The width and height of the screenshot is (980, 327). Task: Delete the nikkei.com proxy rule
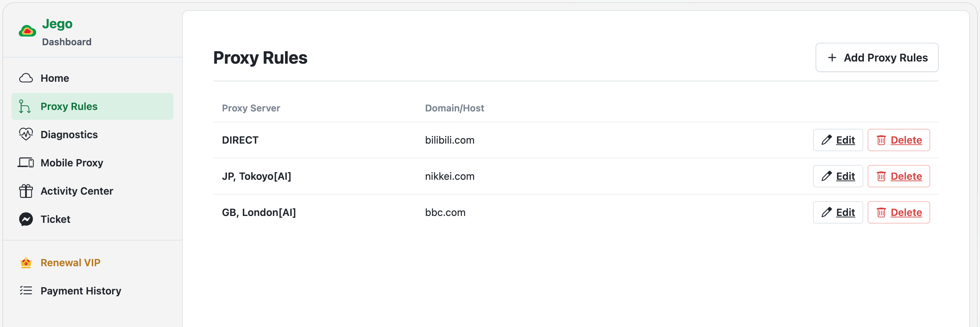tap(899, 176)
